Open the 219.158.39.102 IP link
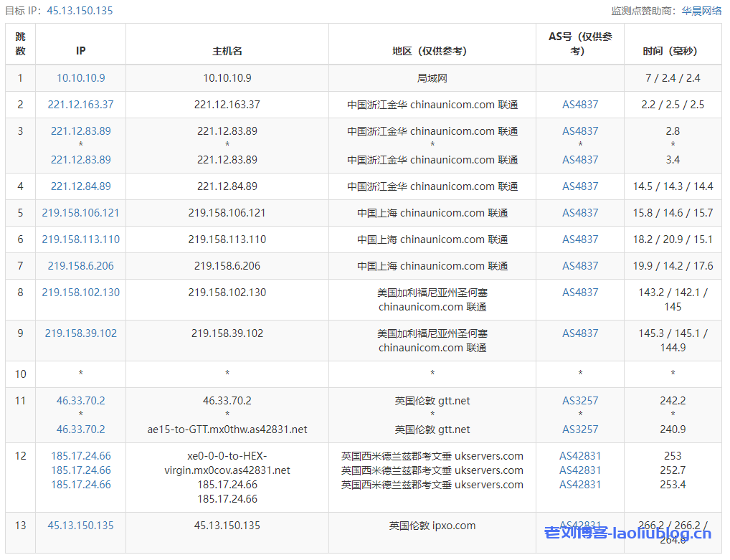This screenshot has height=560, width=730. click(81, 333)
